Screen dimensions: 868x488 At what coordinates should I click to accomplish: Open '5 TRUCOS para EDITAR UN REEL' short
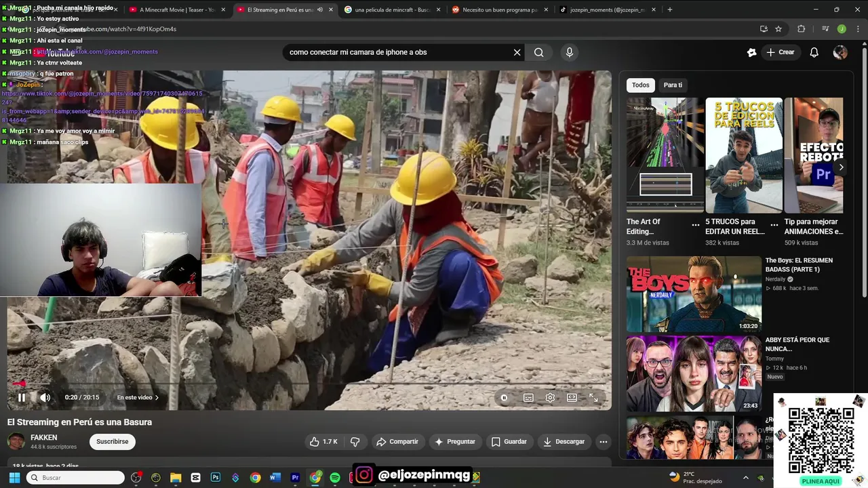[744, 155]
